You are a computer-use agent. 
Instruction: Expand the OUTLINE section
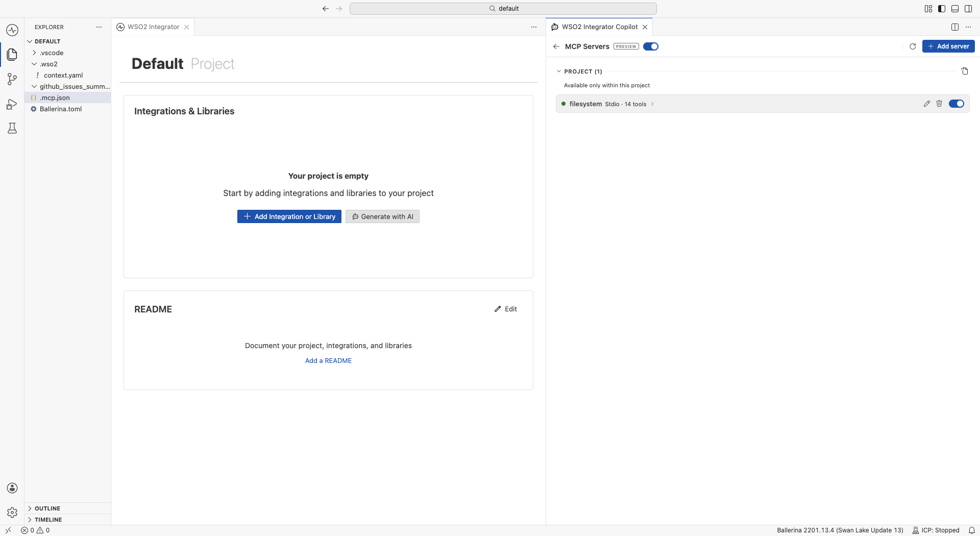[30, 508]
